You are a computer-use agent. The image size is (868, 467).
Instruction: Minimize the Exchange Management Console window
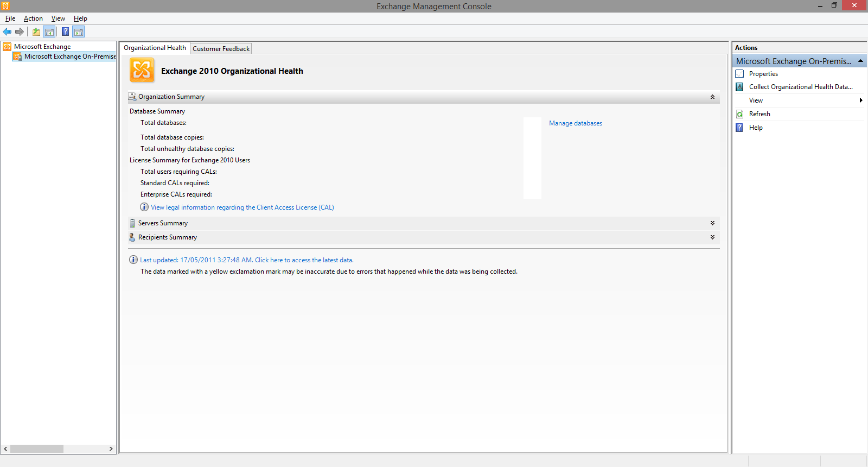point(820,6)
